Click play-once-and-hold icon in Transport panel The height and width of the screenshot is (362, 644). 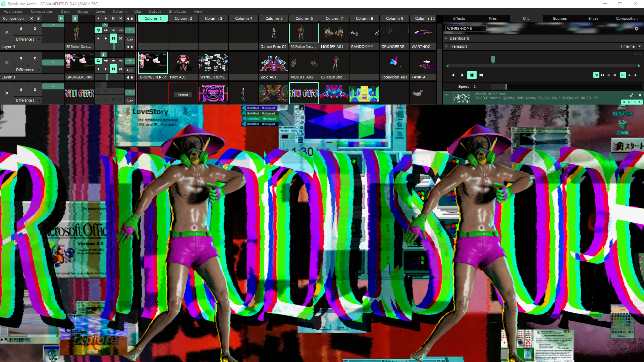(614, 75)
